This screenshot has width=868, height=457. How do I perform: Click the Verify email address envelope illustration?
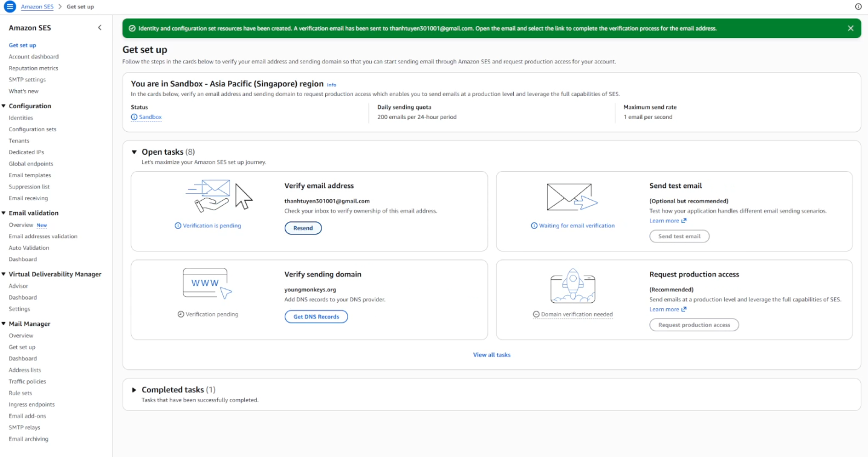[219, 195]
